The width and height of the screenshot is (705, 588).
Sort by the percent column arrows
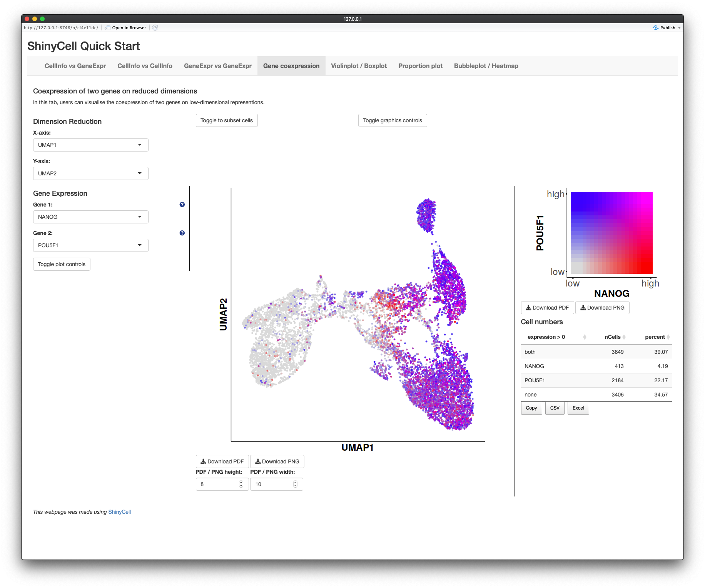[x=668, y=337]
